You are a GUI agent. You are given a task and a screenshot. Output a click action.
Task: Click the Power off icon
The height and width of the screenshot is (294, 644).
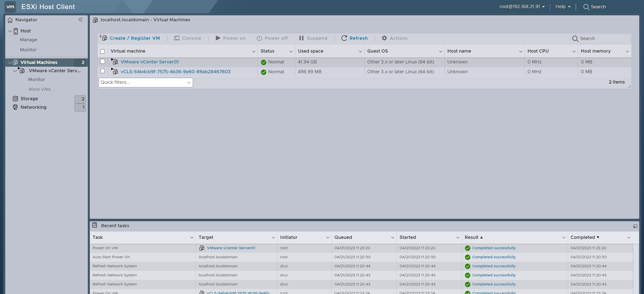(259, 38)
